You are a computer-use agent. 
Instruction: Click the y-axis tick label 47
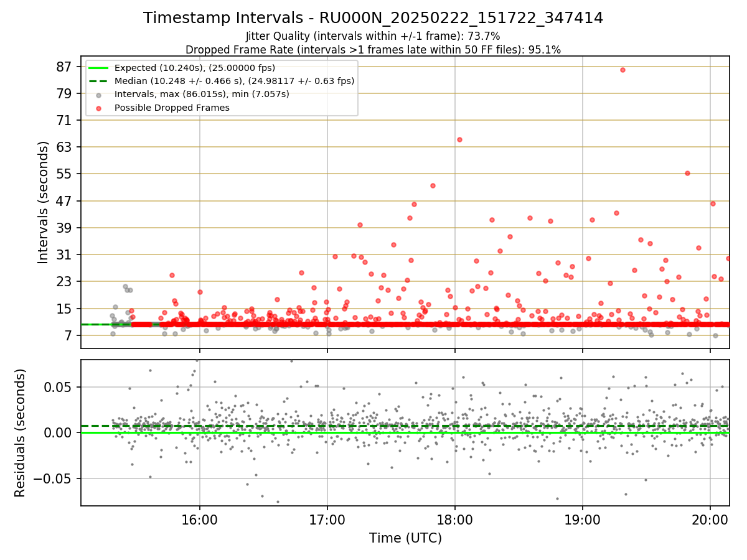(64, 201)
